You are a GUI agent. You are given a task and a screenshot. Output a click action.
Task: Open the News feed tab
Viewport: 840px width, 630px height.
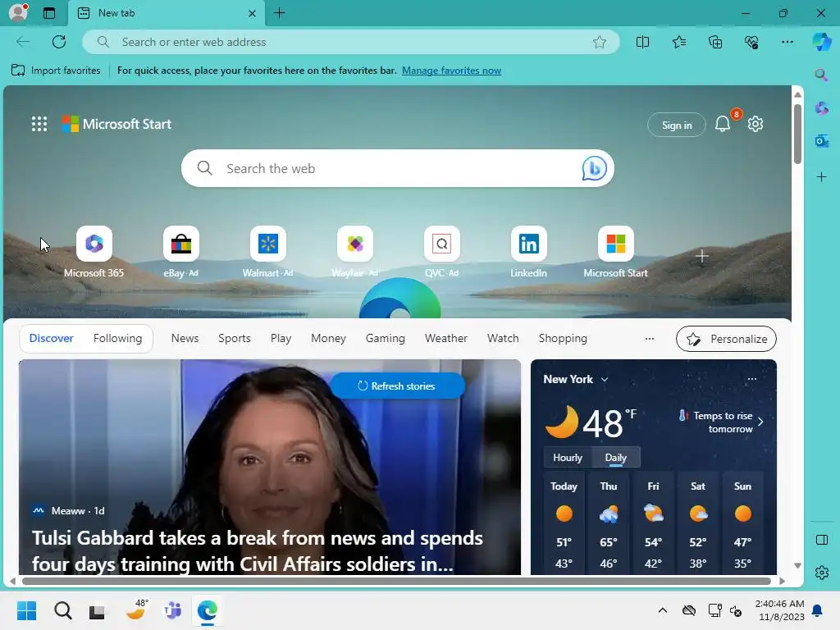click(185, 338)
